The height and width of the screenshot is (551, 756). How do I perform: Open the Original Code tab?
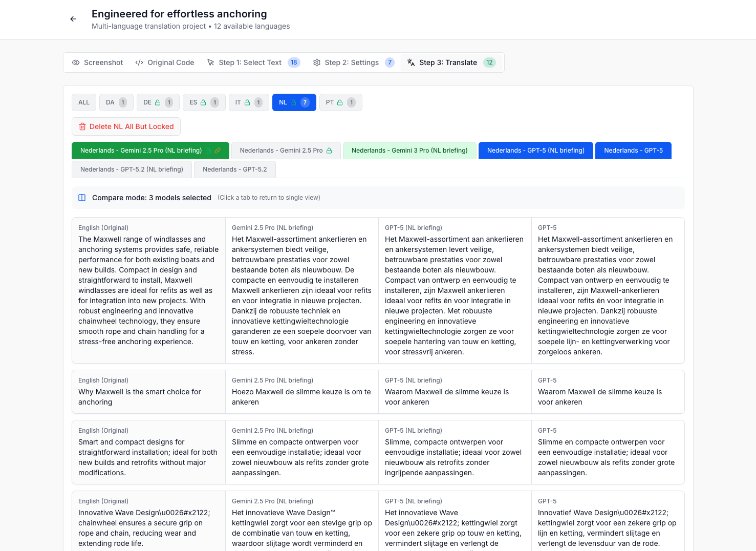165,62
